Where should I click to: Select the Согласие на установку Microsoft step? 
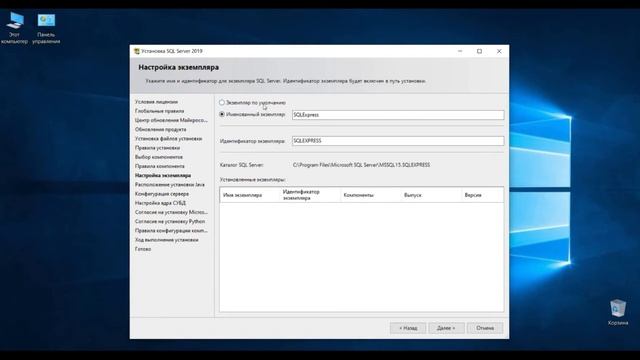click(171, 212)
